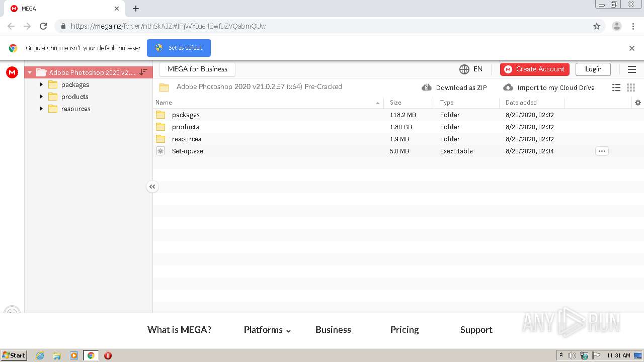Click the Action Center flag icon

pyautogui.click(x=596, y=355)
